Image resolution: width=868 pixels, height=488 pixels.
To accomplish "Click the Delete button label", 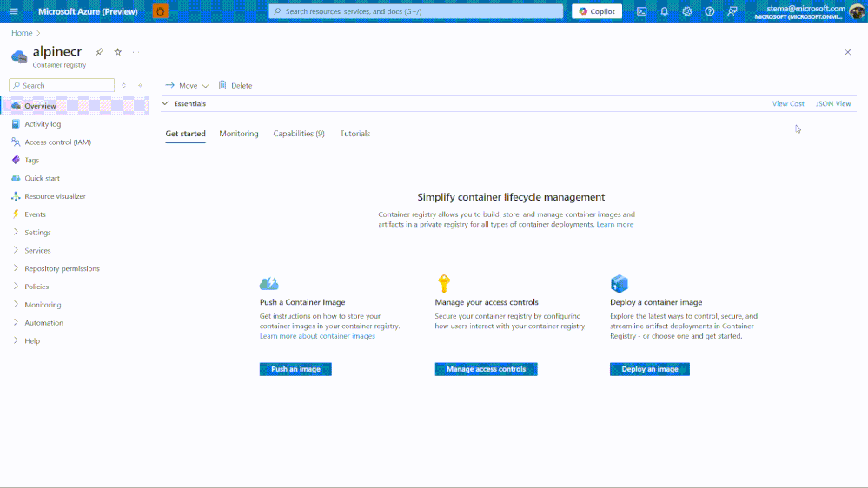I will 242,85.
